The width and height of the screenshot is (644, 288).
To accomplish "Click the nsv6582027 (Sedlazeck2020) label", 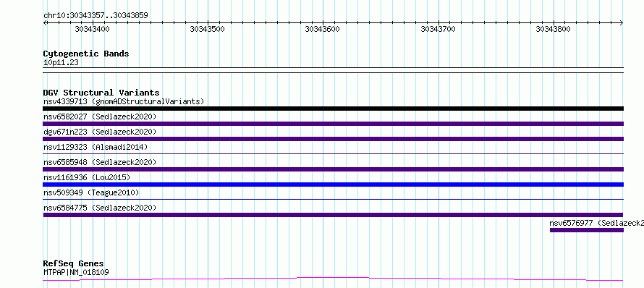I will 100,117.
